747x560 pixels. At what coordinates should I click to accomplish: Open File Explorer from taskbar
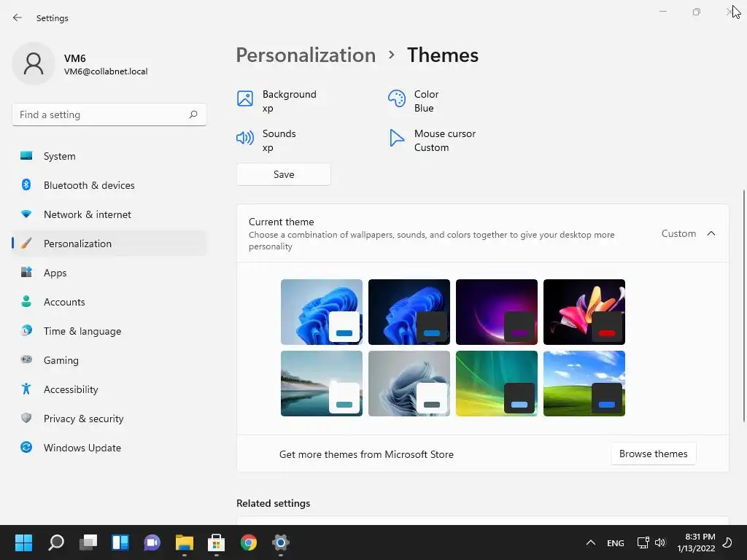[185, 542]
